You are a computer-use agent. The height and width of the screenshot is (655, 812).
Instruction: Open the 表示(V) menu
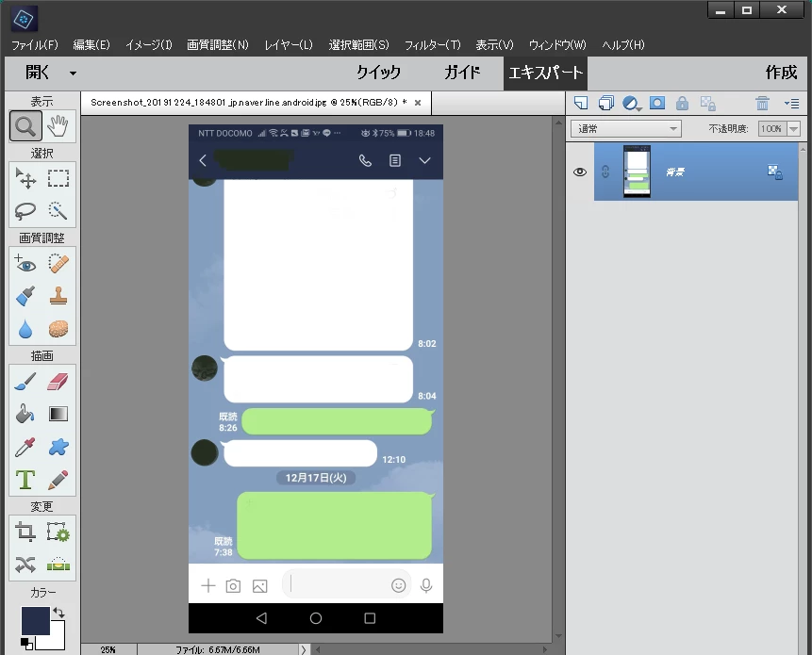494,45
